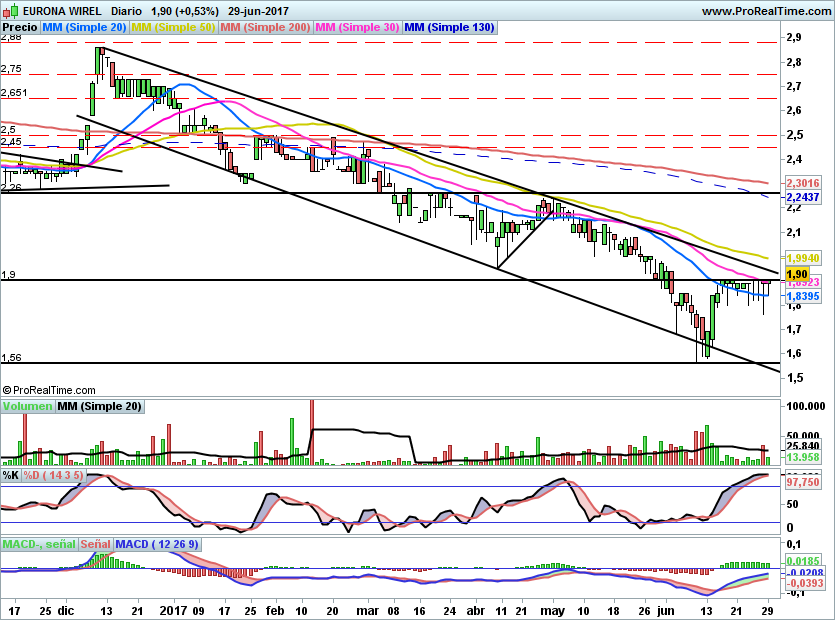Click the Diario timeframe text

click(130, 11)
